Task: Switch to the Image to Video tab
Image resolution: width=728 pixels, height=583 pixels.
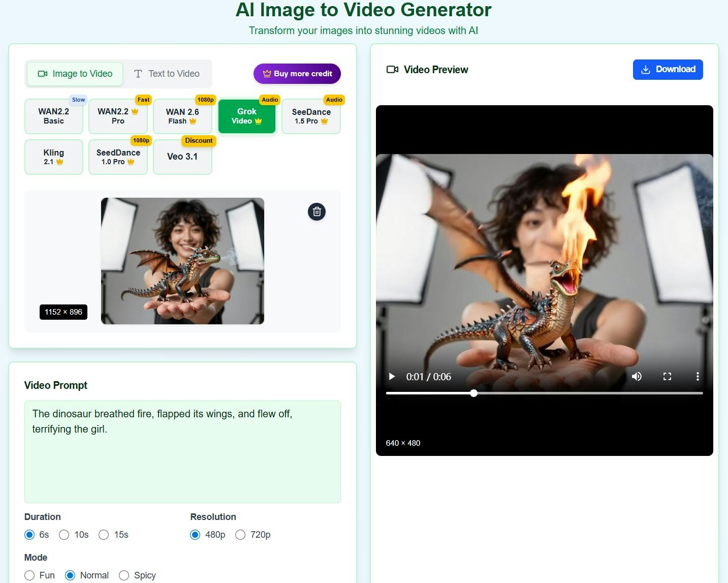Action: click(75, 74)
